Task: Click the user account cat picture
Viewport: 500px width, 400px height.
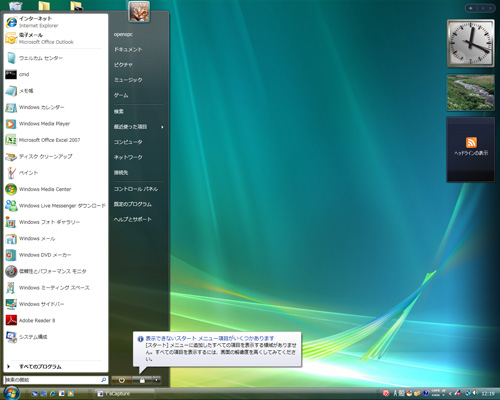Action: [x=139, y=12]
